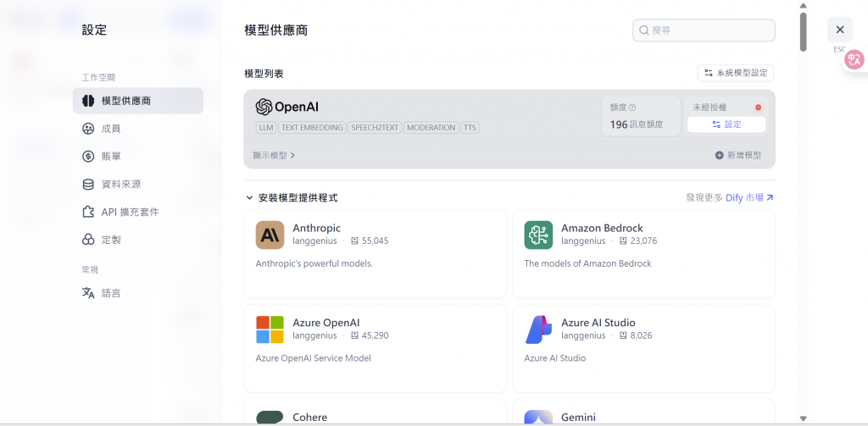This screenshot has width=868, height=426.
Task: Click "The models of Amazon Bedrock" description
Action: 588,263
